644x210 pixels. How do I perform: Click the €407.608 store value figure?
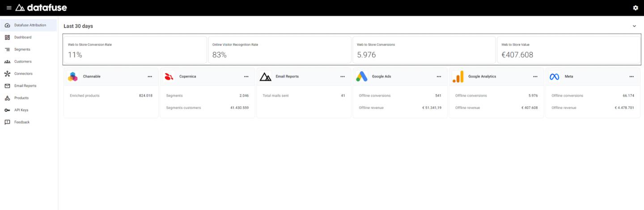[517, 55]
